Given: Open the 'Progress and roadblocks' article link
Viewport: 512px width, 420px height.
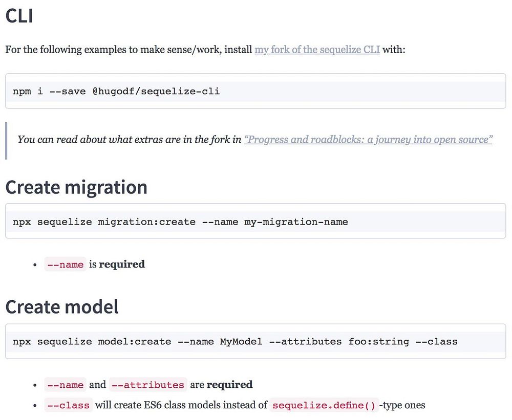Looking at the screenshot, I should click(x=368, y=140).
